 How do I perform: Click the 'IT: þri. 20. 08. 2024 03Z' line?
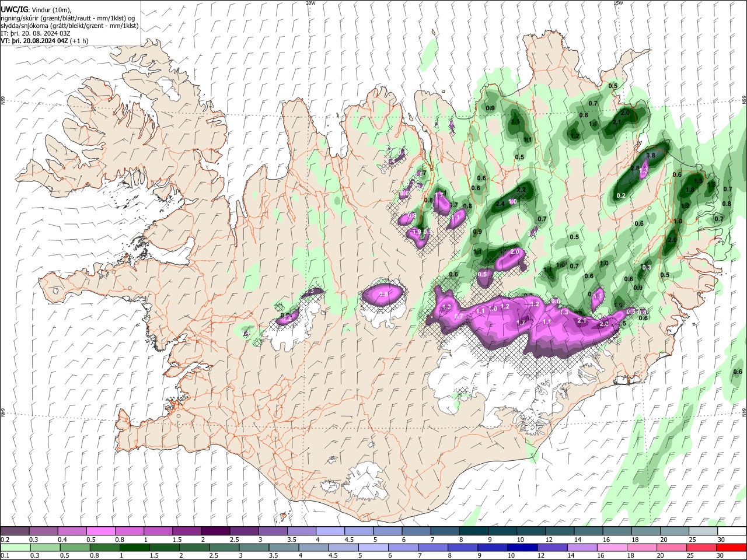point(36,33)
